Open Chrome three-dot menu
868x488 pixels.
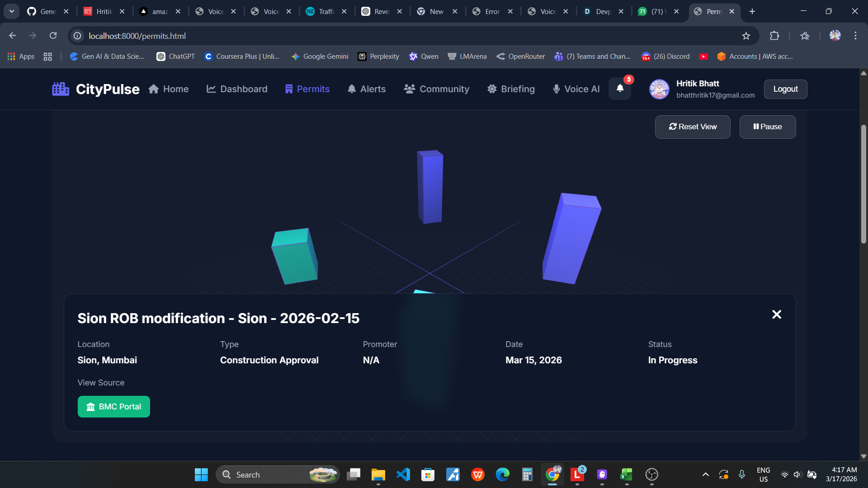click(855, 36)
